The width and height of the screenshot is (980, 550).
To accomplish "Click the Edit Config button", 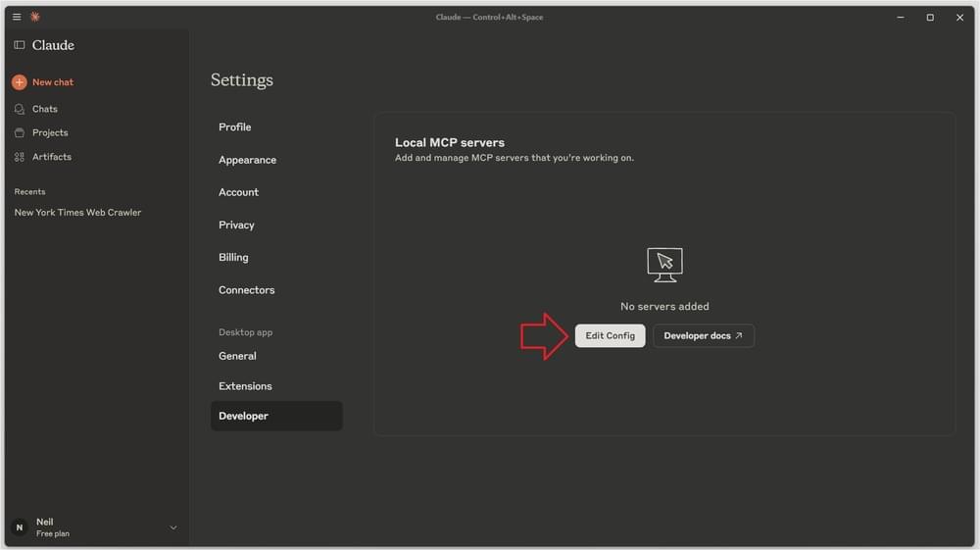I will click(610, 335).
